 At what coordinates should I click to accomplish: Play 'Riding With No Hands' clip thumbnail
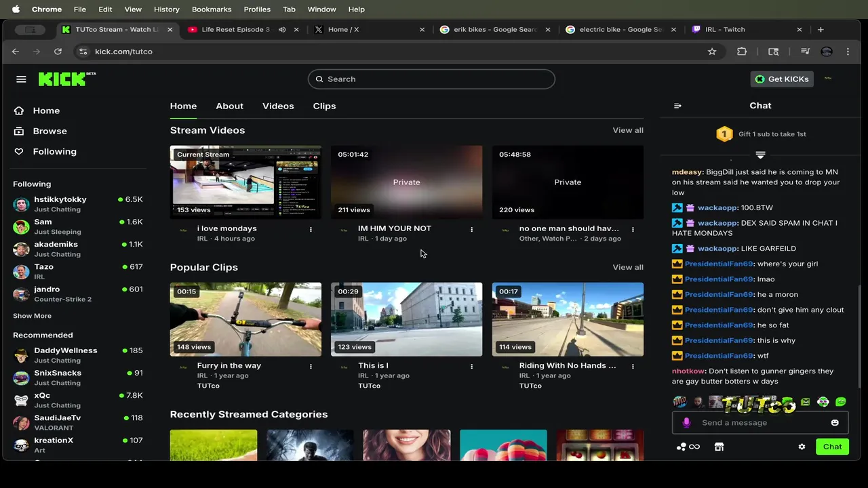pyautogui.click(x=568, y=319)
